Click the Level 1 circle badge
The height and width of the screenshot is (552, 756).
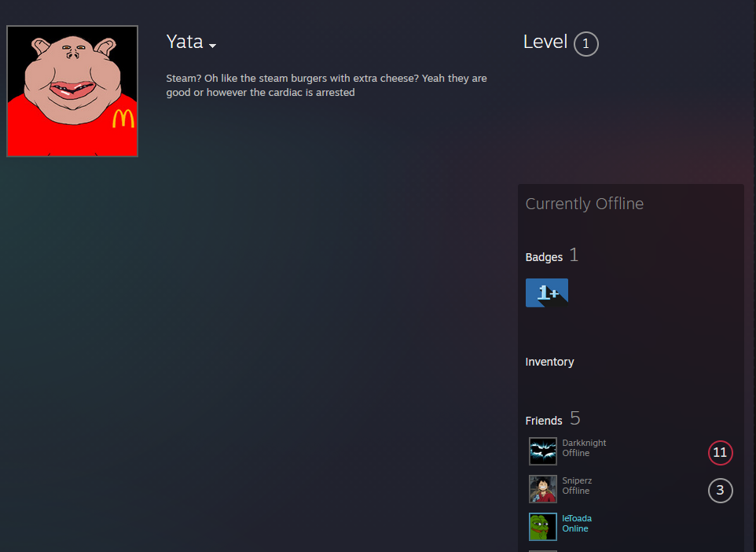585,44
